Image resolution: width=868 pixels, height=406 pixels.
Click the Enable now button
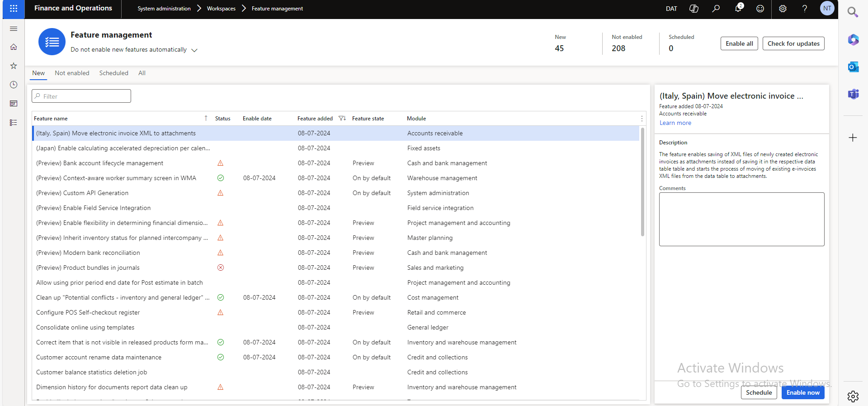click(x=802, y=392)
